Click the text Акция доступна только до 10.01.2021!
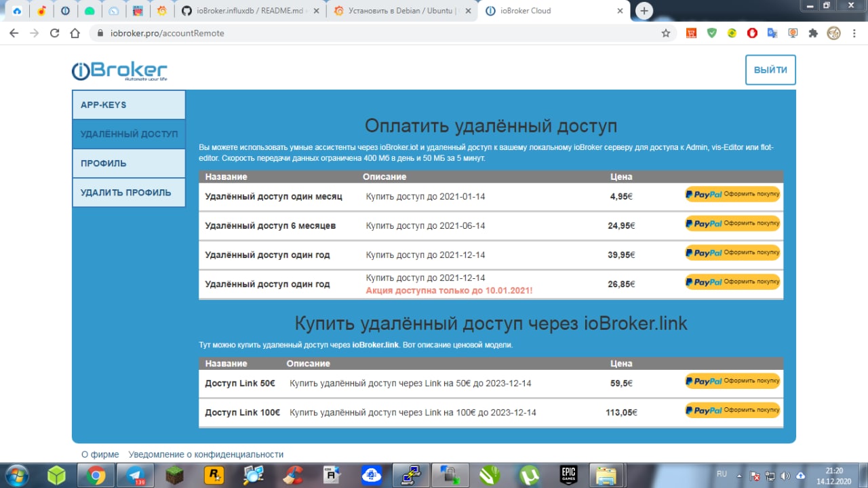 (x=449, y=290)
